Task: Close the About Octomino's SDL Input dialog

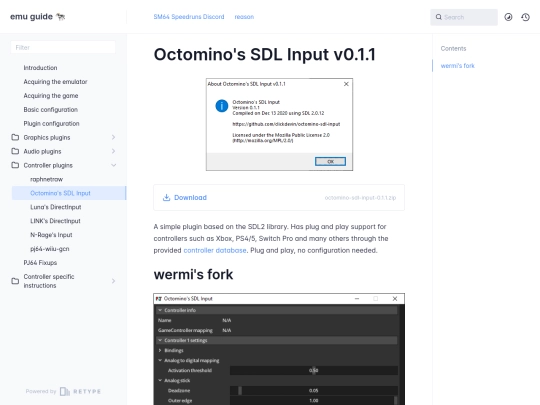Action: [346, 84]
